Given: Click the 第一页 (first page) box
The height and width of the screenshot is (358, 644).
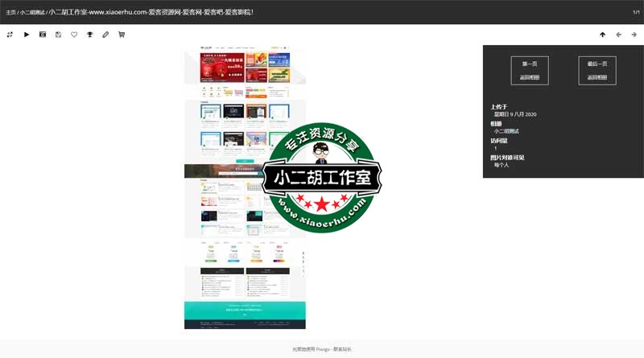Looking at the screenshot, I should pos(529,71).
